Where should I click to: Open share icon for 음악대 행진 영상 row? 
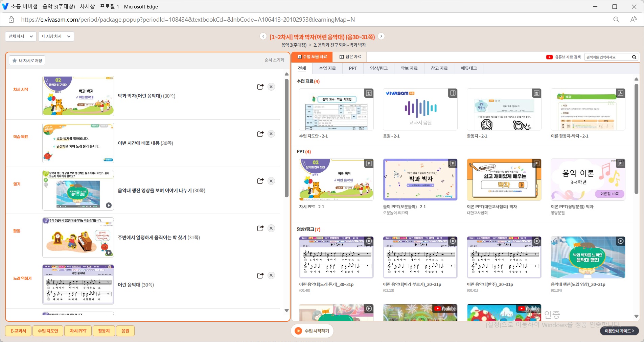[x=260, y=181]
